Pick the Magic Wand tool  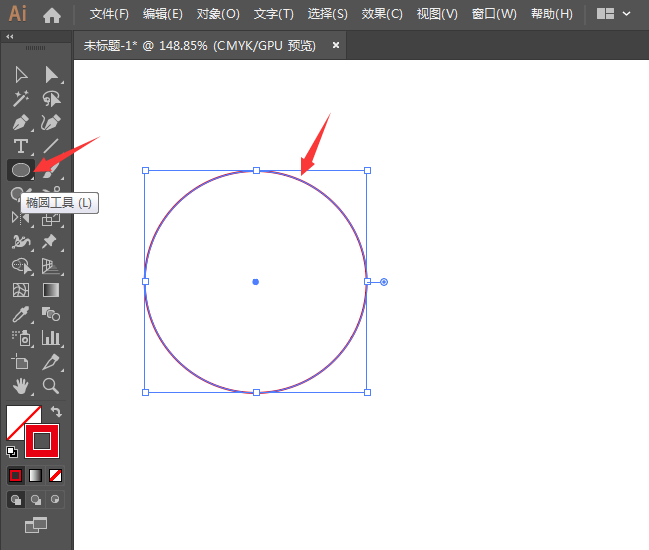[21, 99]
